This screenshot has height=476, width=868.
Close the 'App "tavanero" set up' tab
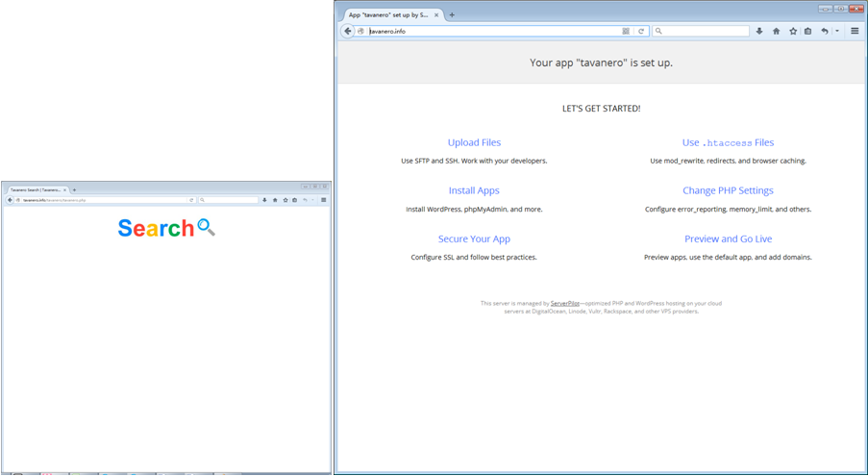(x=436, y=15)
